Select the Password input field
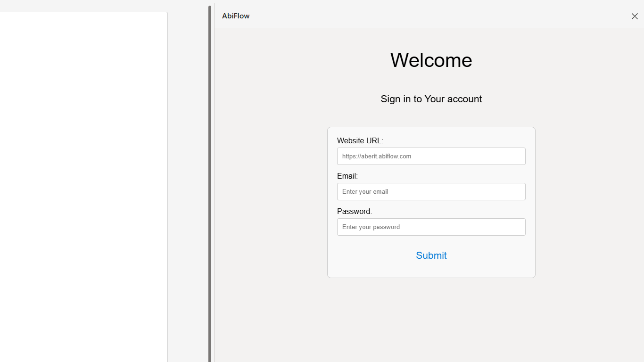The height and width of the screenshot is (362, 644). point(431,227)
